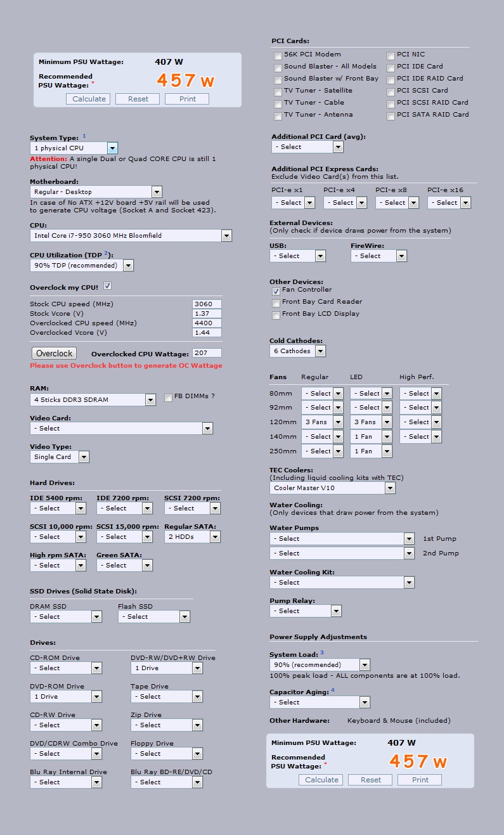Enable PCI SATA RAID Card checkbox
This screenshot has height=835, width=504.
click(391, 115)
